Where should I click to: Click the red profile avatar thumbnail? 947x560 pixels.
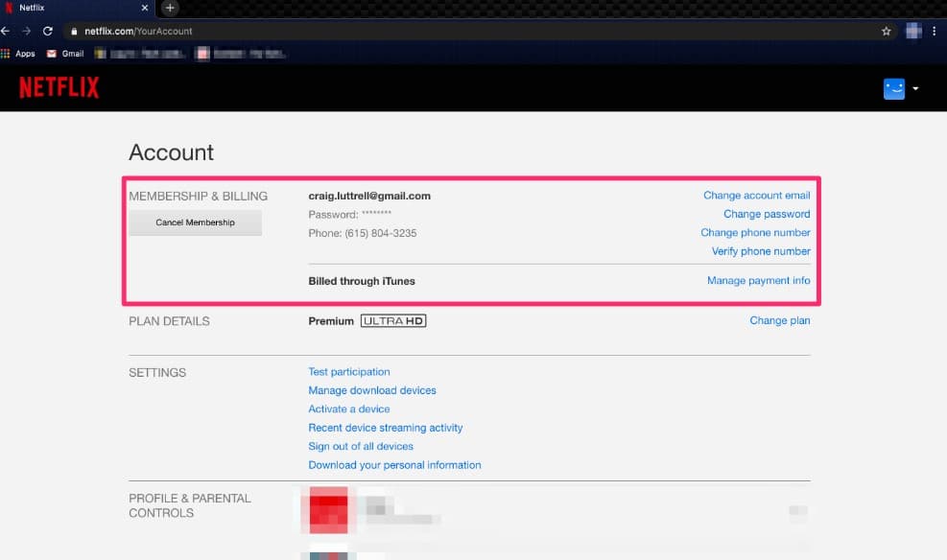(x=328, y=510)
